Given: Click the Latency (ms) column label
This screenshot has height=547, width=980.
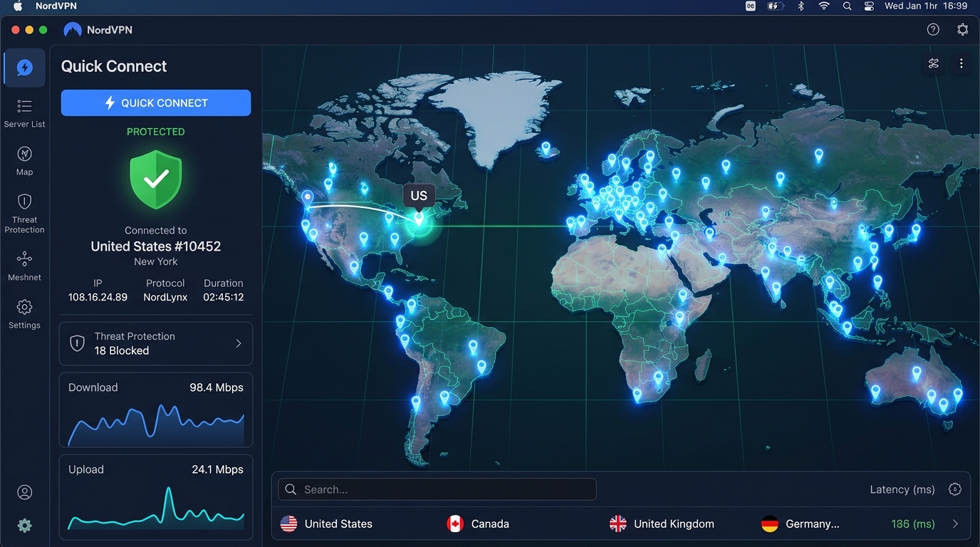Looking at the screenshot, I should (x=902, y=489).
